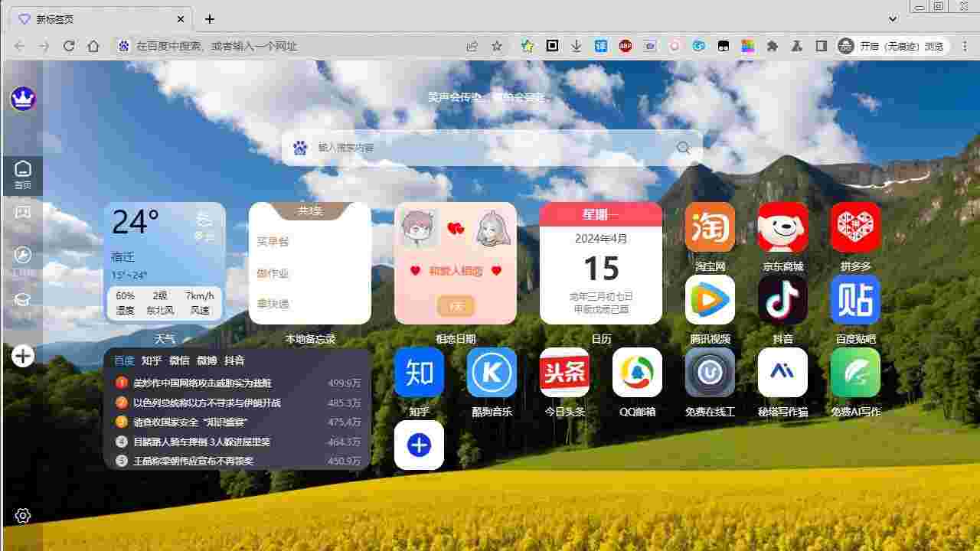
Task: Open the QQ邮箱 mail shortcut
Action: click(636, 372)
